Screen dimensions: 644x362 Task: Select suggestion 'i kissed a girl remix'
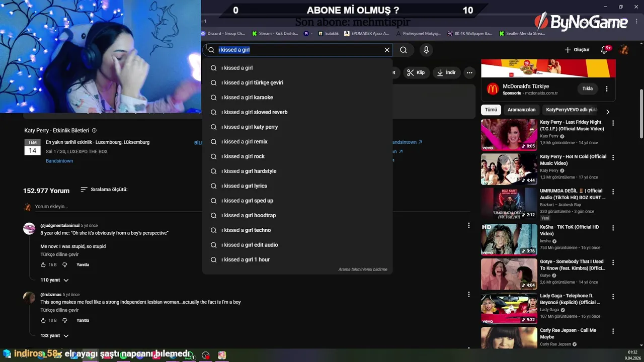click(297, 141)
